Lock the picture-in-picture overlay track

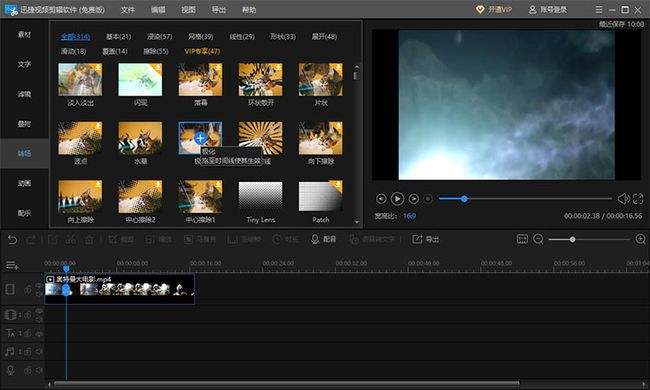coord(27,315)
